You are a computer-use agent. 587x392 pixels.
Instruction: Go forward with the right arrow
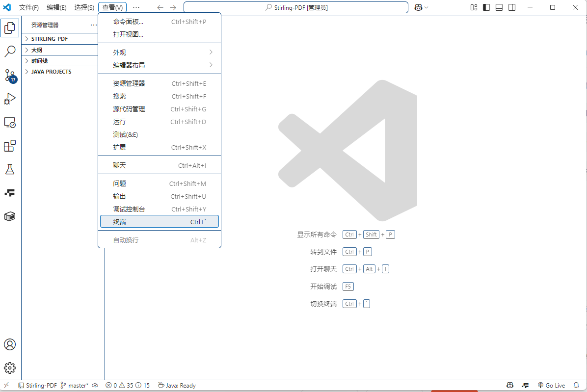coord(173,7)
